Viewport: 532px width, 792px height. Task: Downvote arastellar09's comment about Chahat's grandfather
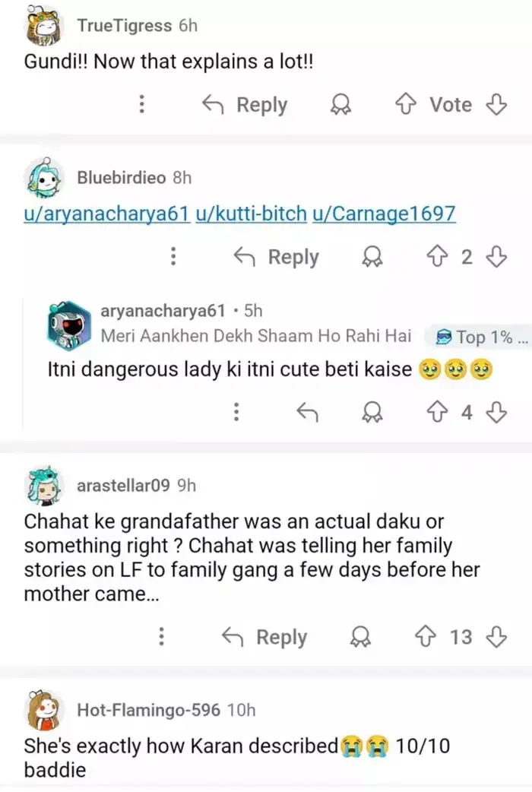click(x=496, y=638)
